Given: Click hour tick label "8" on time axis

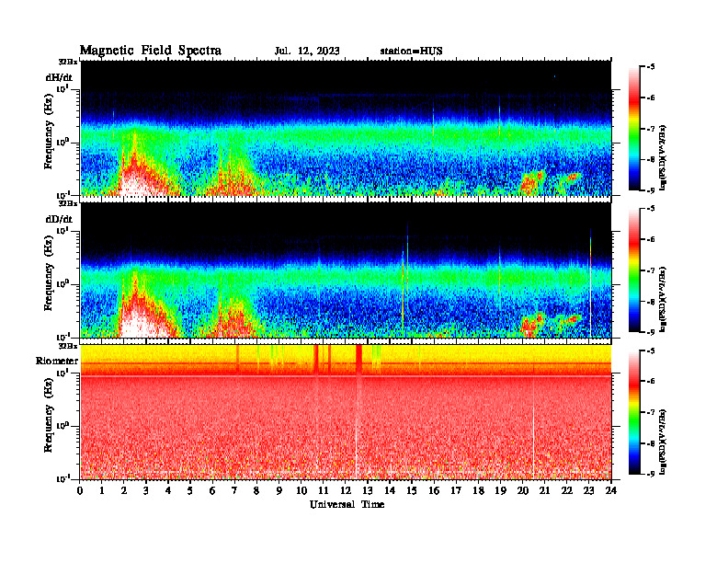Looking at the screenshot, I should point(256,490).
